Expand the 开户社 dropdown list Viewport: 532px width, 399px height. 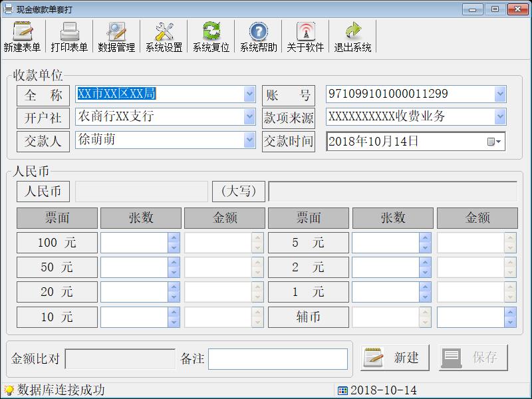249,117
